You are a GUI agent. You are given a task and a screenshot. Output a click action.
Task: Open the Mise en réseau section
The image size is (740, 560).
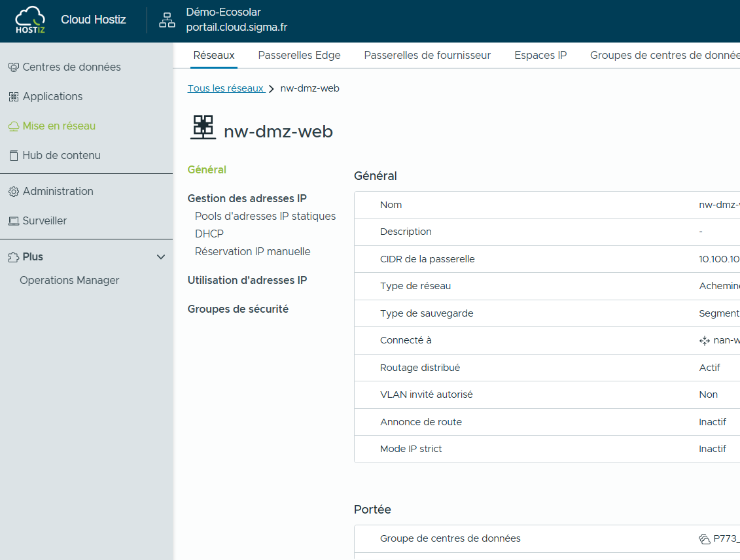pyautogui.click(x=59, y=126)
